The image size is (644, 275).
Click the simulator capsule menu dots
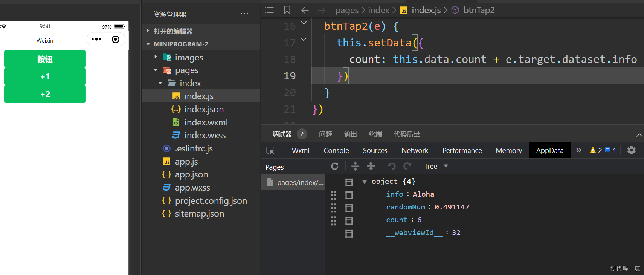96,39
